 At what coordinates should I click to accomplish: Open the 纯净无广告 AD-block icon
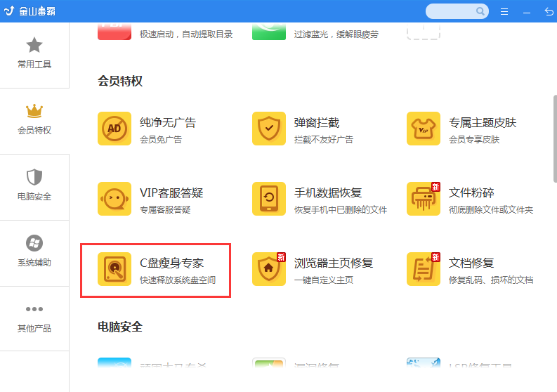[114, 129]
